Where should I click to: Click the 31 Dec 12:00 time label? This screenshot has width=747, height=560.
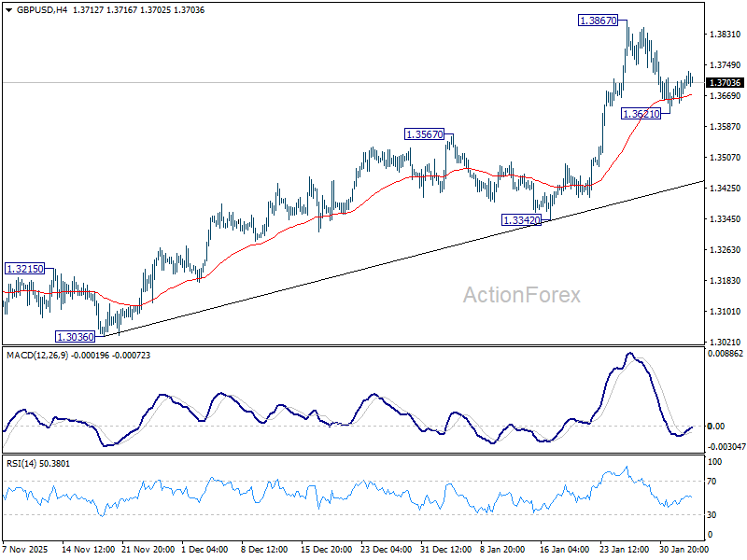[446, 549]
